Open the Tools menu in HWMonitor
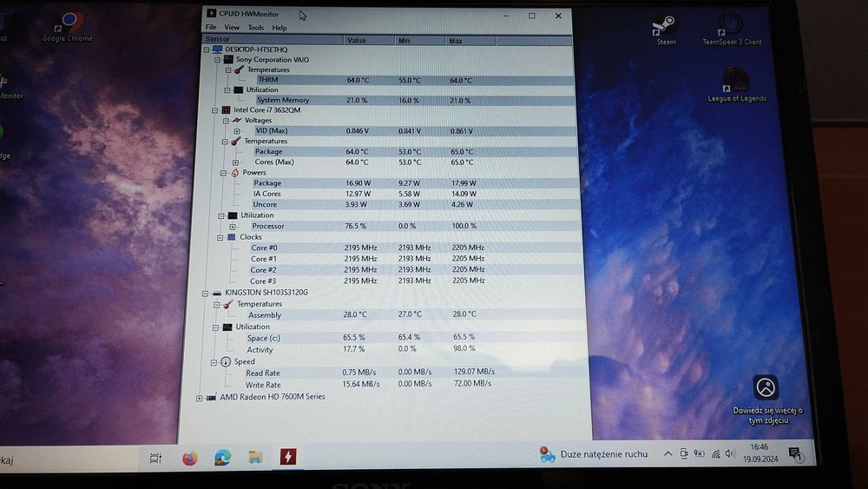The image size is (868, 489). pos(255,27)
